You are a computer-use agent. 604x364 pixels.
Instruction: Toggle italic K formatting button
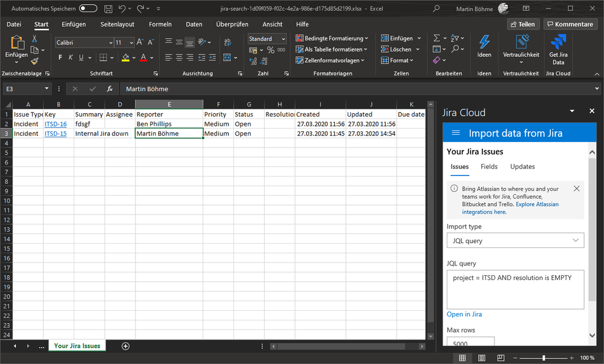[72, 58]
